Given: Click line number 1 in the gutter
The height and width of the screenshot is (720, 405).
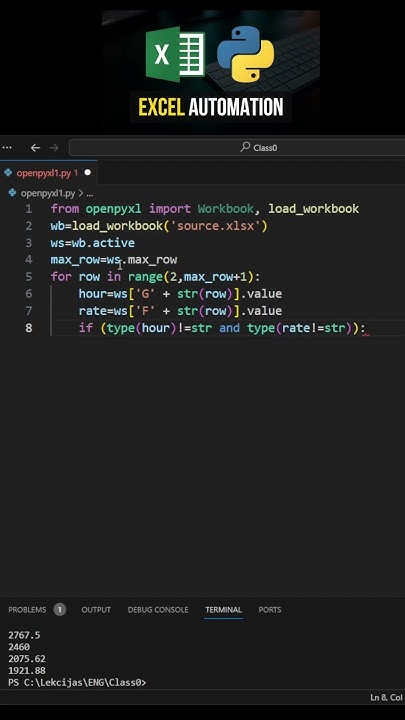Looking at the screenshot, I should [x=29, y=209].
